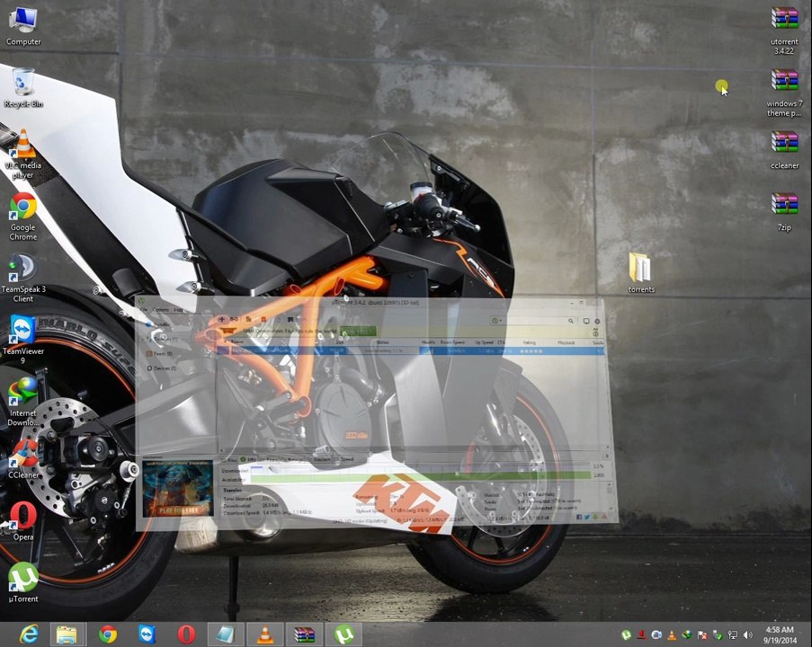Select the Opera desktop shortcut
812x647 pixels.
tap(23, 520)
